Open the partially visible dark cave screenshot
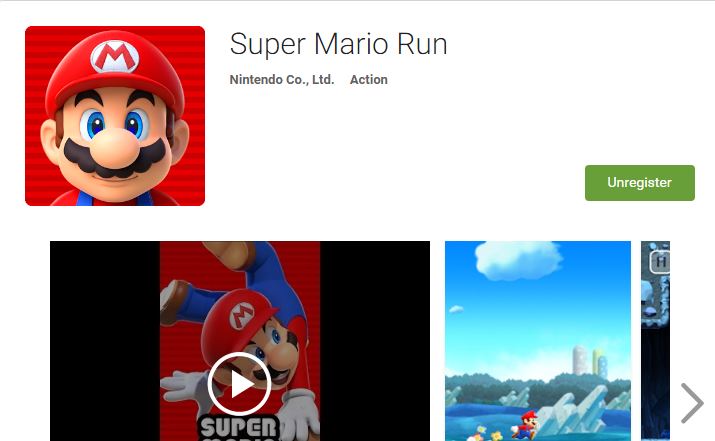The height and width of the screenshot is (441, 715). click(x=655, y=341)
